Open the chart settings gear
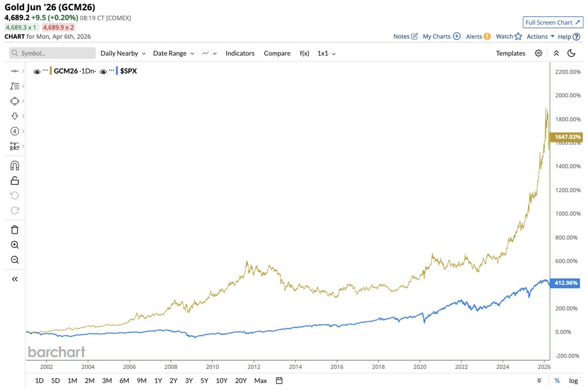The width and height of the screenshot is (588, 390). tap(539, 53)
